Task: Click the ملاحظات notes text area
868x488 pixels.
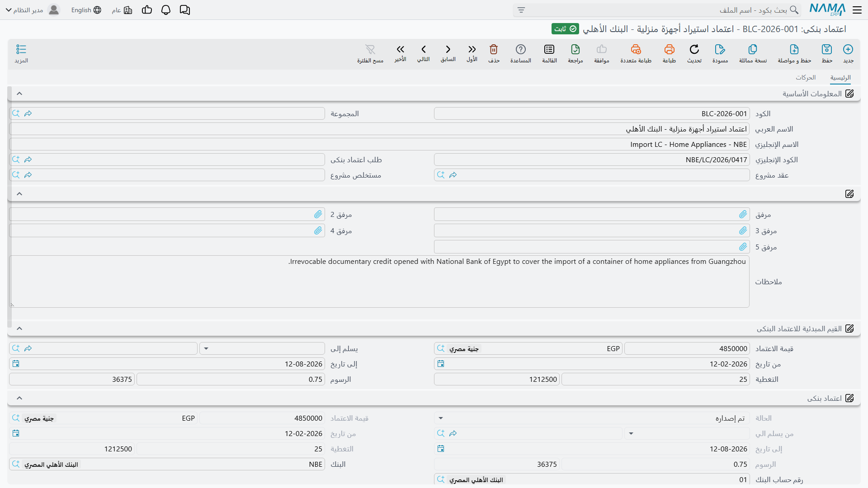Action: click(379, 282)
